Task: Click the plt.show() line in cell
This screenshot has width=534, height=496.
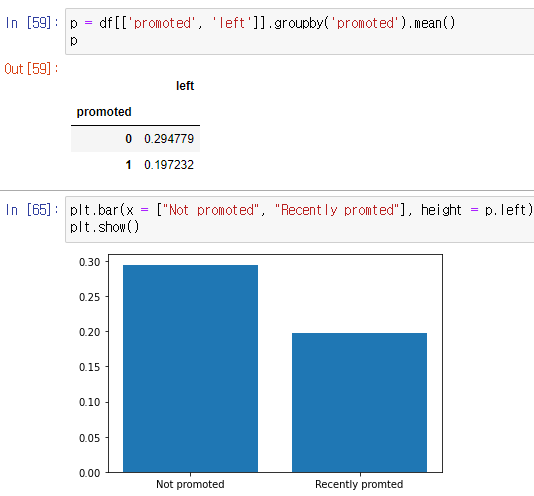Action: click(105, 227)
